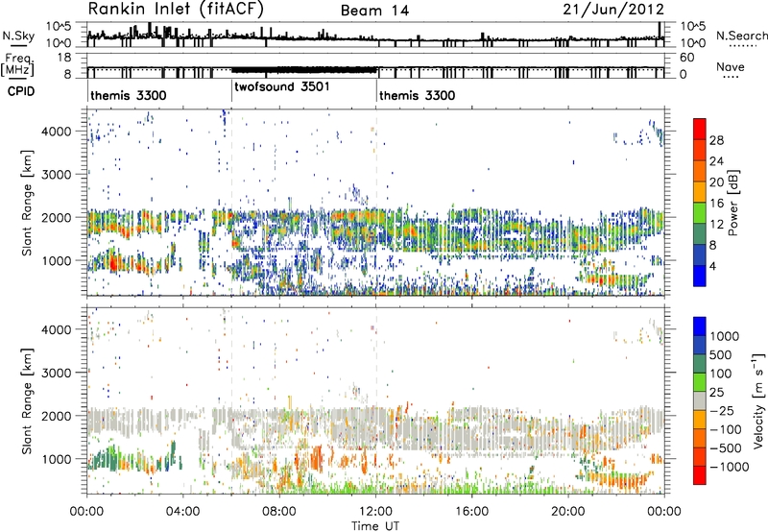The height and width of the screenshot is (532, 768).
Task: Click the '10^5' tick left of N.Sky panel
Action: tap(59, 27)
